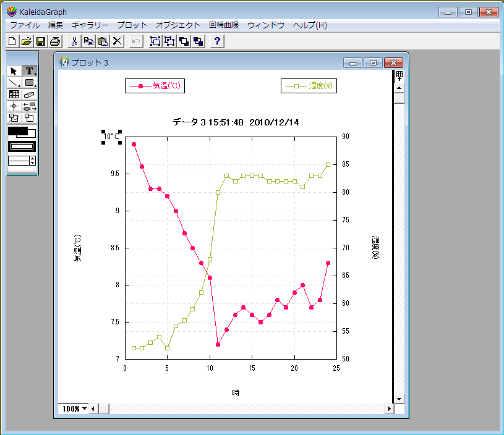Copy selection using the copy icon

click(x=88, y=41)
